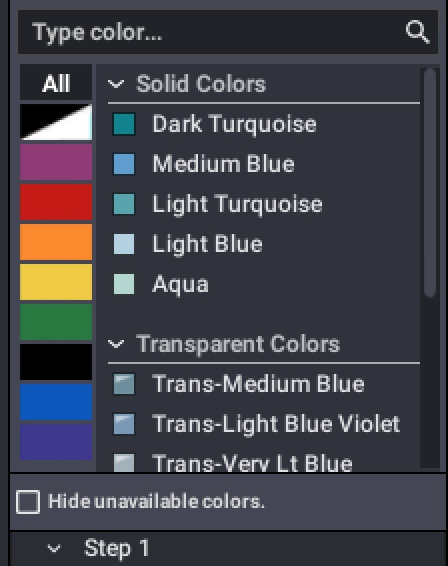Pick the Medium Blue swatch icon
The height and width of the screenshot is (566, 448).
(124, 164)
